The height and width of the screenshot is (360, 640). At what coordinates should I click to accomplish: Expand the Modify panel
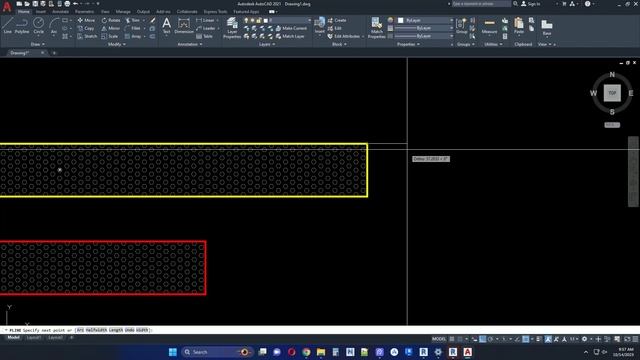tap(116, 44)
